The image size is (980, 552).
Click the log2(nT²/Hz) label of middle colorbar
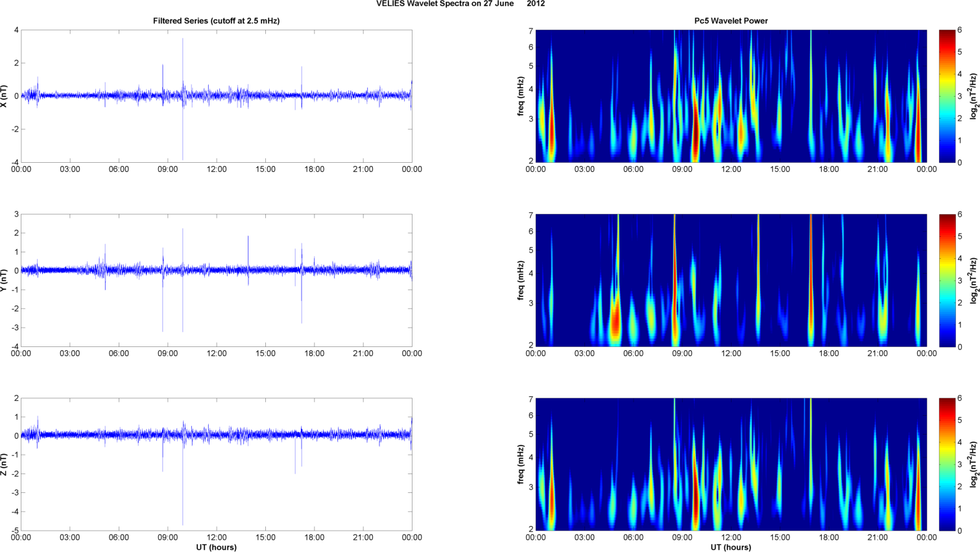click(x=974, y=280)
